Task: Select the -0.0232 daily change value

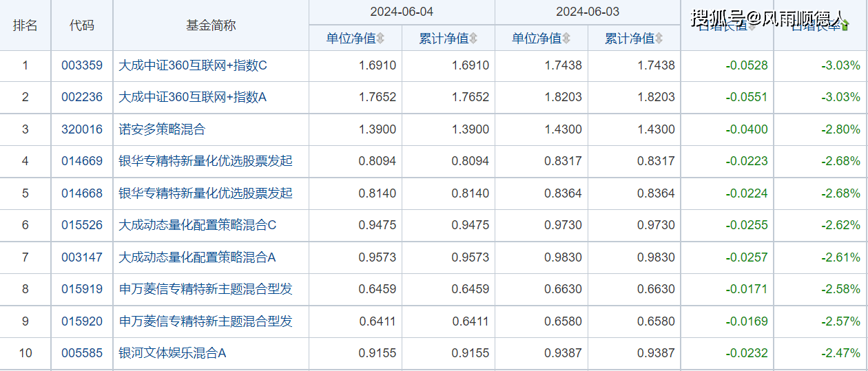Action: [747, 353]
